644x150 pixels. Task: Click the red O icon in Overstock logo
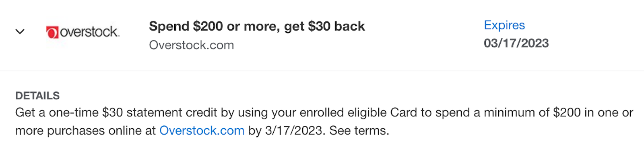pyautogui.click(x=52, y=32)
